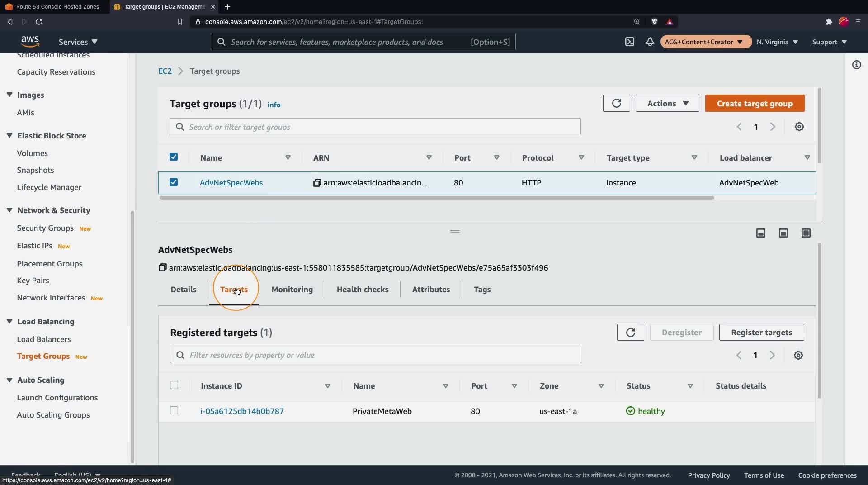Click the browser reload icon

(x=39, y=22)
